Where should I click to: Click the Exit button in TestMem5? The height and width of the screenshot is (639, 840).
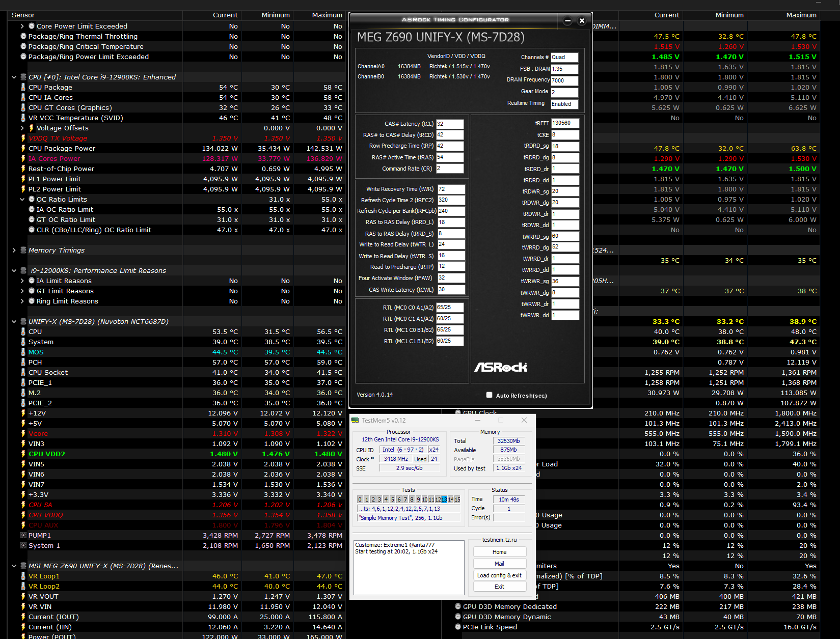pyautogui.click(x=500, y=587)
